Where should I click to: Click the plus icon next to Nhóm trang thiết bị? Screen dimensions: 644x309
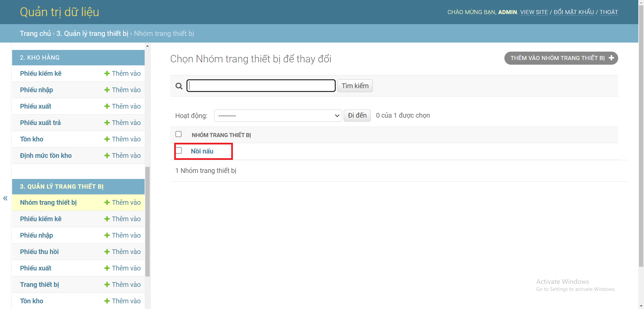point(107,202)
